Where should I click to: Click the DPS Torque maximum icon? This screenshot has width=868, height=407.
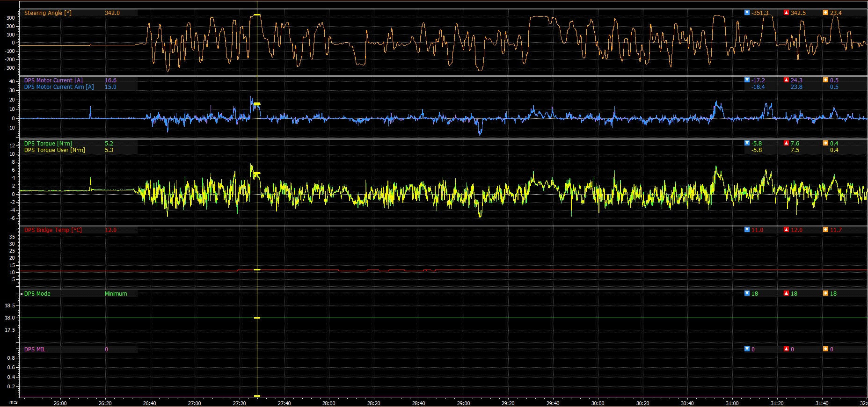[x=786, y=144]
